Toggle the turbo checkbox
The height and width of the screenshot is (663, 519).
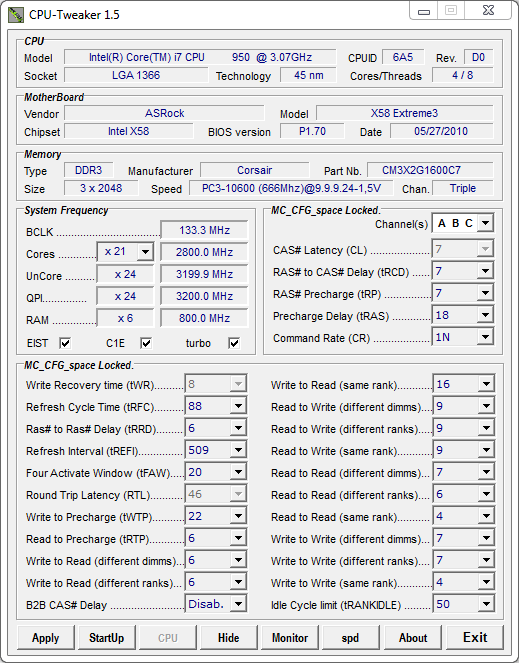[x=234, y=343]
